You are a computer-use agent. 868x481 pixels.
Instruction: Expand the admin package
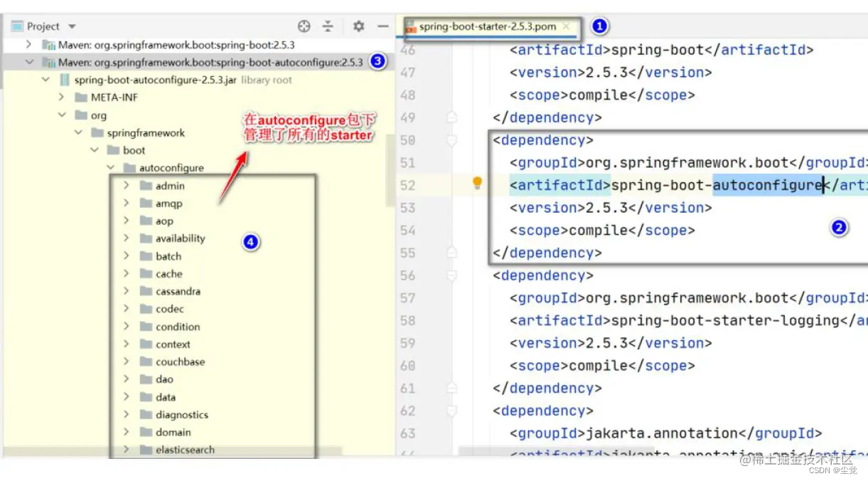pyautogui.click(x=127, y=185)
